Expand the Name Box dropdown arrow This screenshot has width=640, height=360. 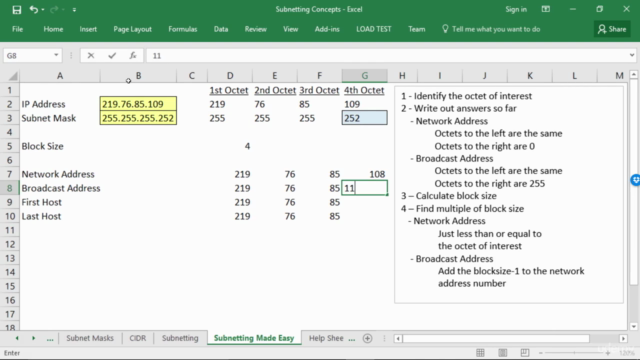tap(56, 55)
